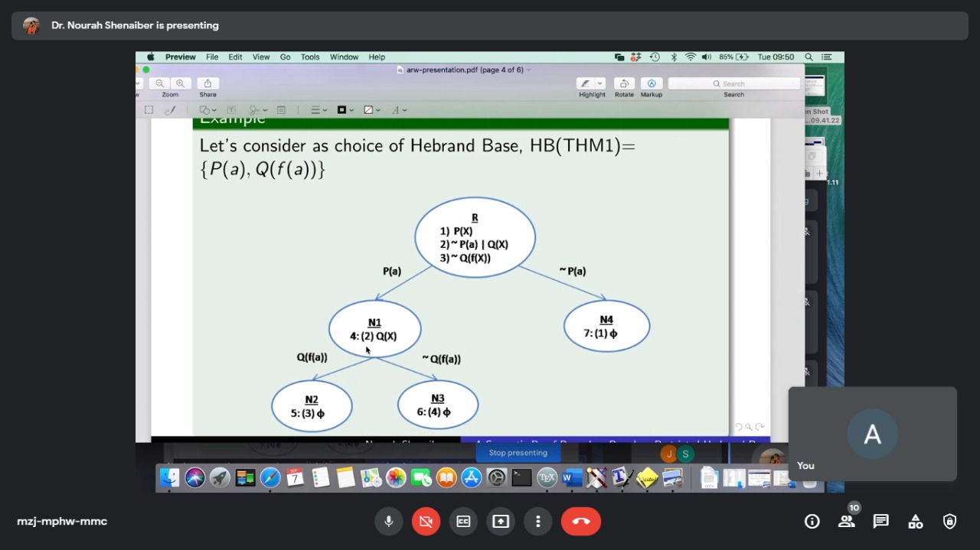Click the Stop presenting button
Image resolution: width=980 pixels, height=550 pixels.
[x=518, y=453]
